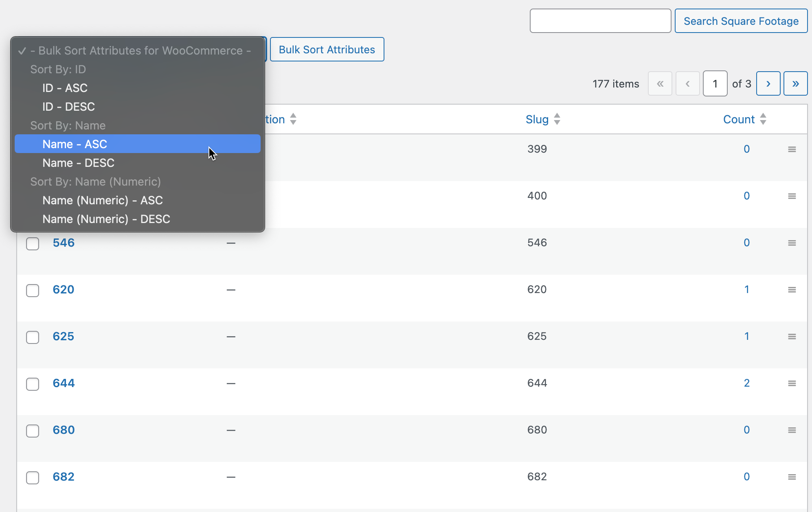The height and width of the screenshot is (512, 812).
Task: Click drag handle icon for row 399
Action: point(792,149)
